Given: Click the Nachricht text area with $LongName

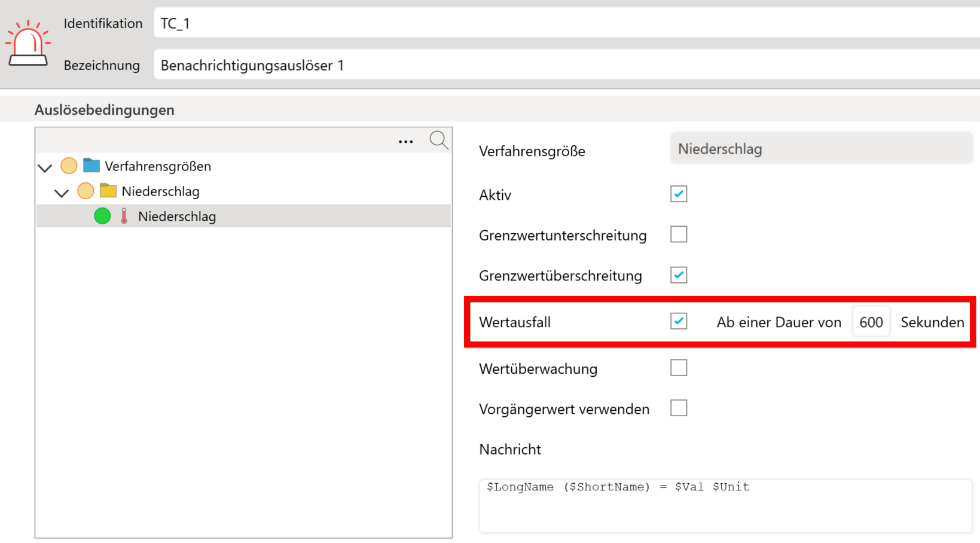Looking at the screenshot, I should [x=725, y=506].
